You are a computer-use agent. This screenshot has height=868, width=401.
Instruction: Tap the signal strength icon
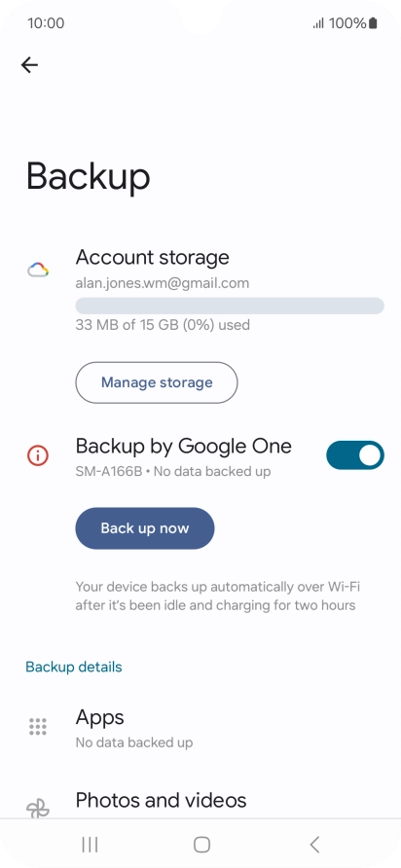pos(318,23)
